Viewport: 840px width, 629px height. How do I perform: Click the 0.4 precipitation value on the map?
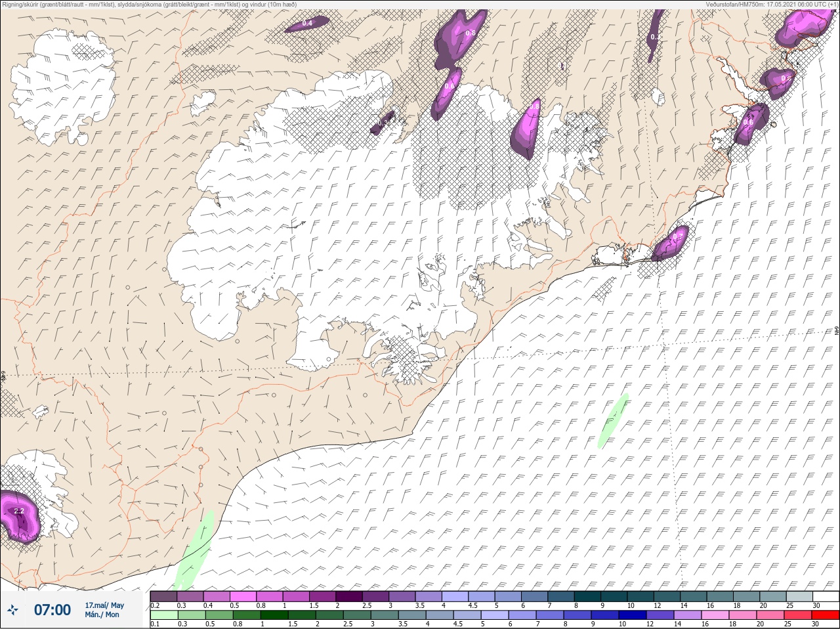coord(307,23)
